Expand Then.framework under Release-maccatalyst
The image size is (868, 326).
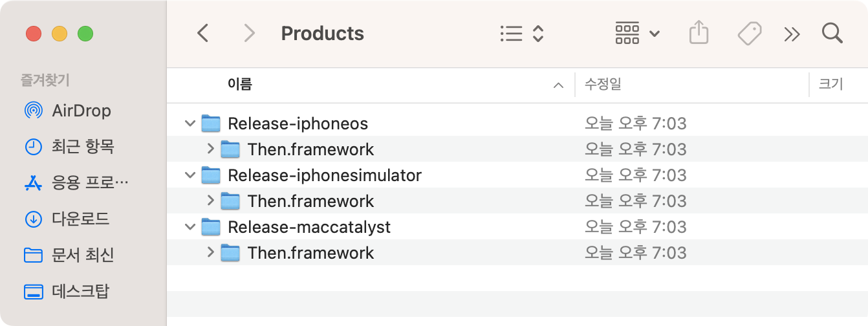210,252
